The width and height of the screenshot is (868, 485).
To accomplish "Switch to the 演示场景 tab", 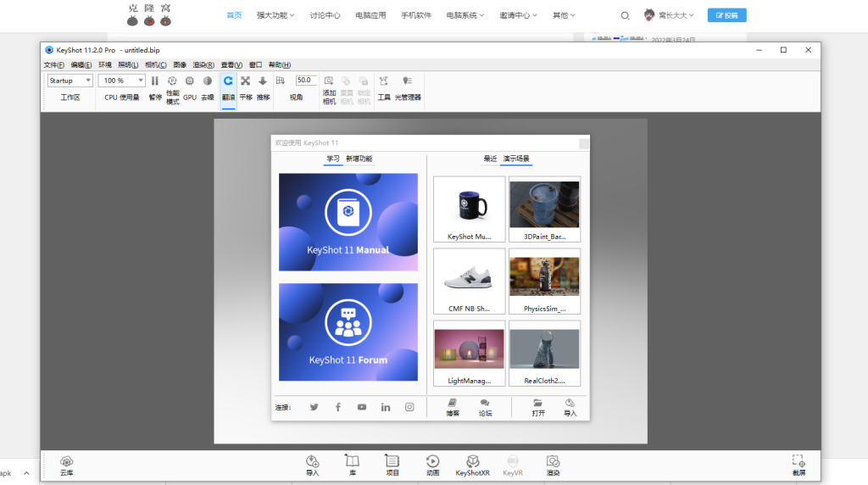I will coord(516,159).
